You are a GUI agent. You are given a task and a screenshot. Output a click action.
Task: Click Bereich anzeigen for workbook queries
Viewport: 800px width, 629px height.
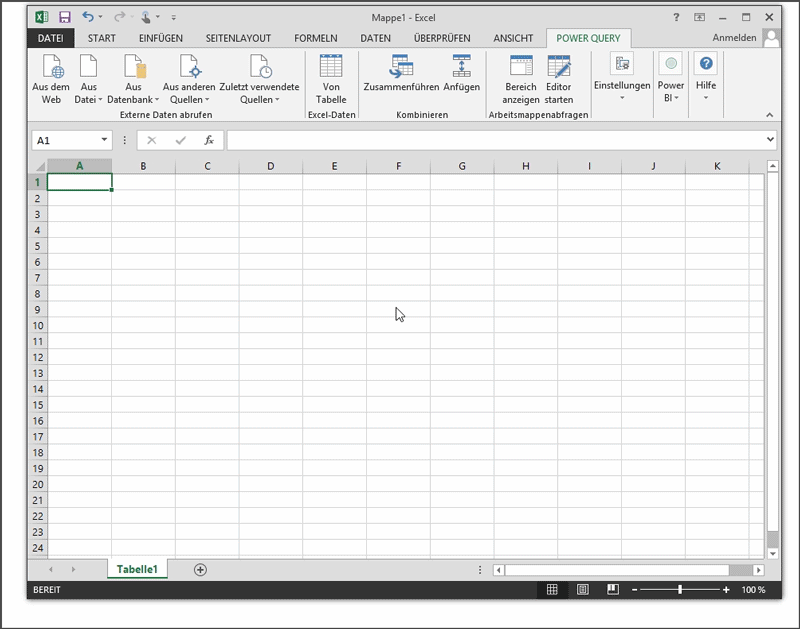coord(521,68)
